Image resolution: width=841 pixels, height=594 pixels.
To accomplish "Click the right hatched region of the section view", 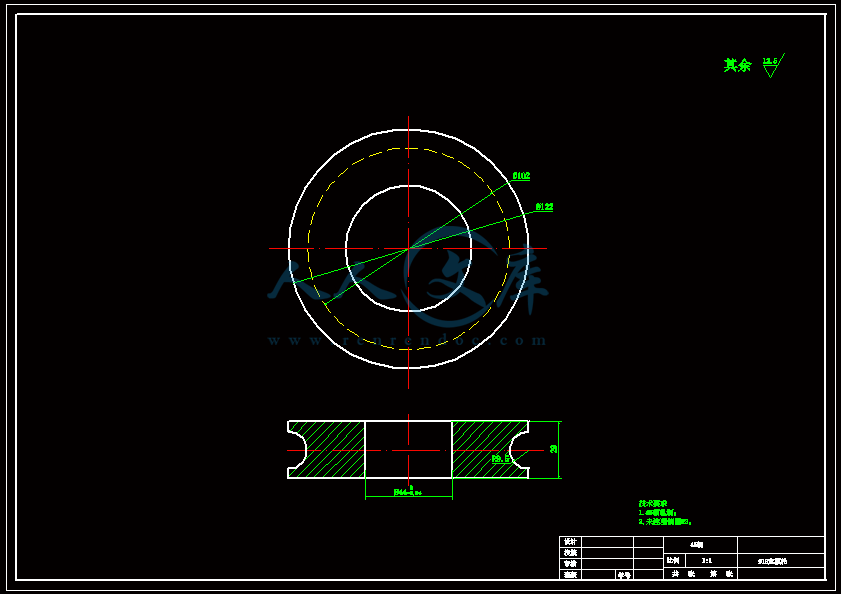I will 485,450.
